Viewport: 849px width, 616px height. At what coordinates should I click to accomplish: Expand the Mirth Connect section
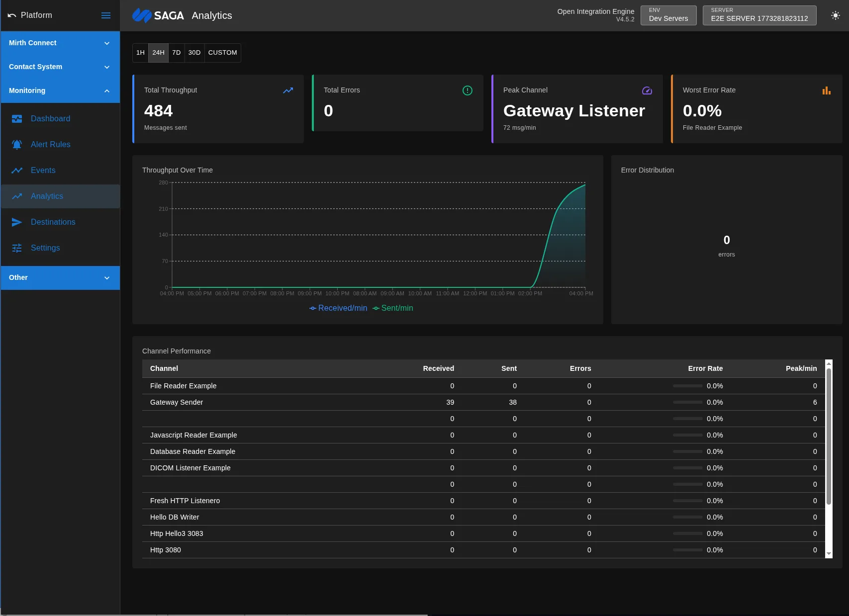(x=60, y=43)
